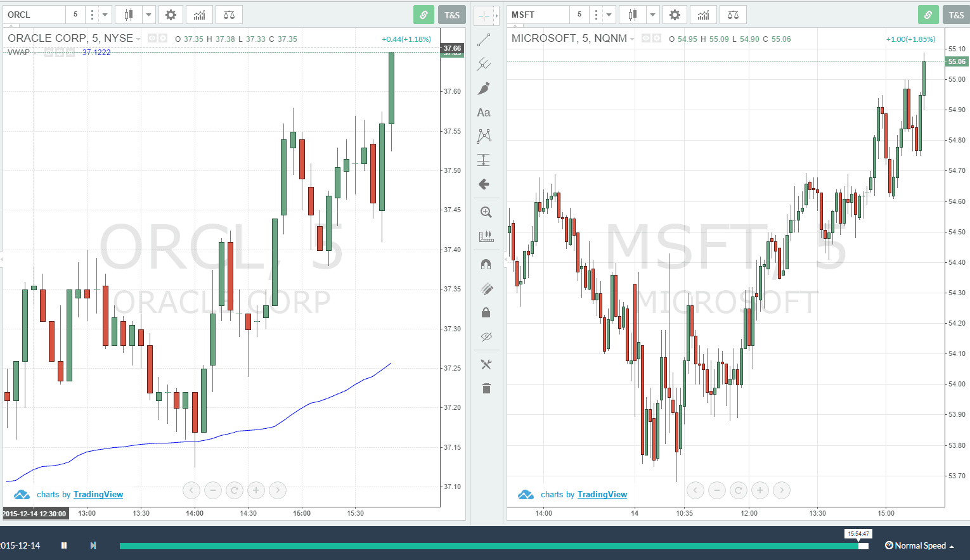Open the indicators panel on the MSFT chart
Screen dimensions: 970x560
(x=703, y=14)
